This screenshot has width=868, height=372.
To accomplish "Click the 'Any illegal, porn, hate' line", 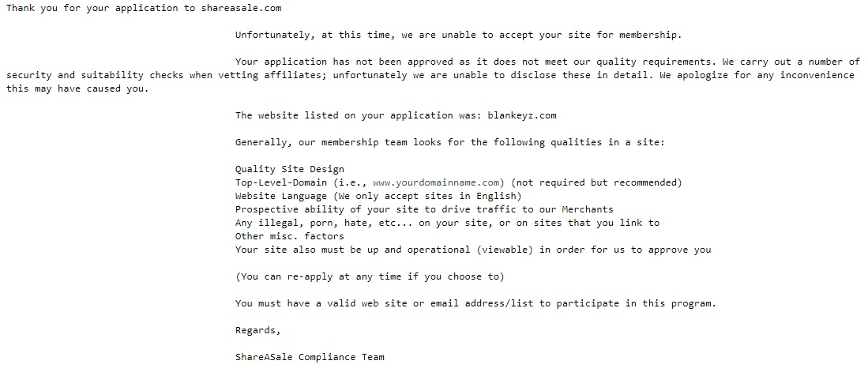I will pyautogui.click(x=447, y=223).
